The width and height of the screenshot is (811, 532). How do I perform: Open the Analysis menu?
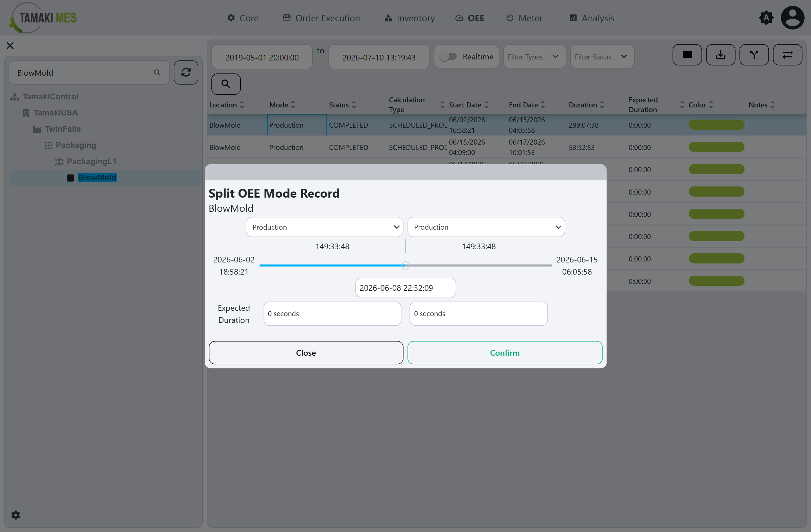tap(592, 18)
